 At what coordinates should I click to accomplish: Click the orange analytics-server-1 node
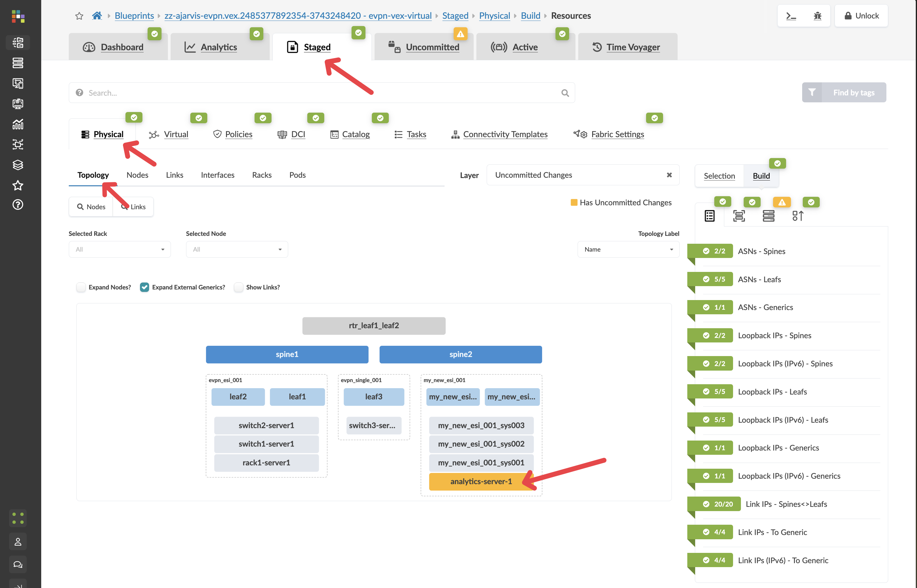481,481
